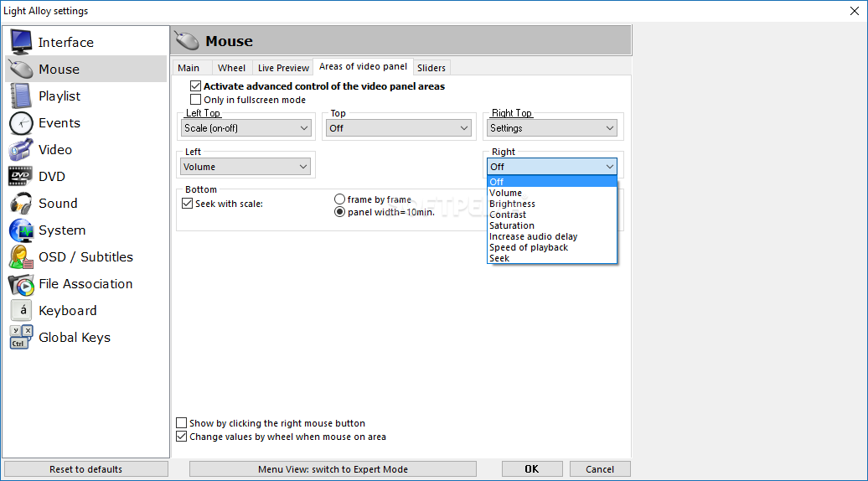Open the Interface settings section
This screenshot has height=481, width=868.
(x=86, y=42)
